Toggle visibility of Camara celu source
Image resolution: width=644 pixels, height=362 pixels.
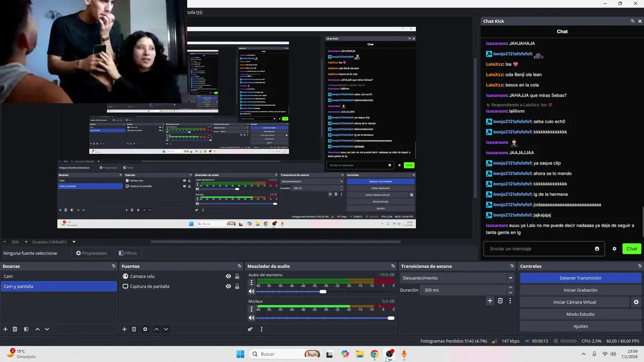point(228,277)
